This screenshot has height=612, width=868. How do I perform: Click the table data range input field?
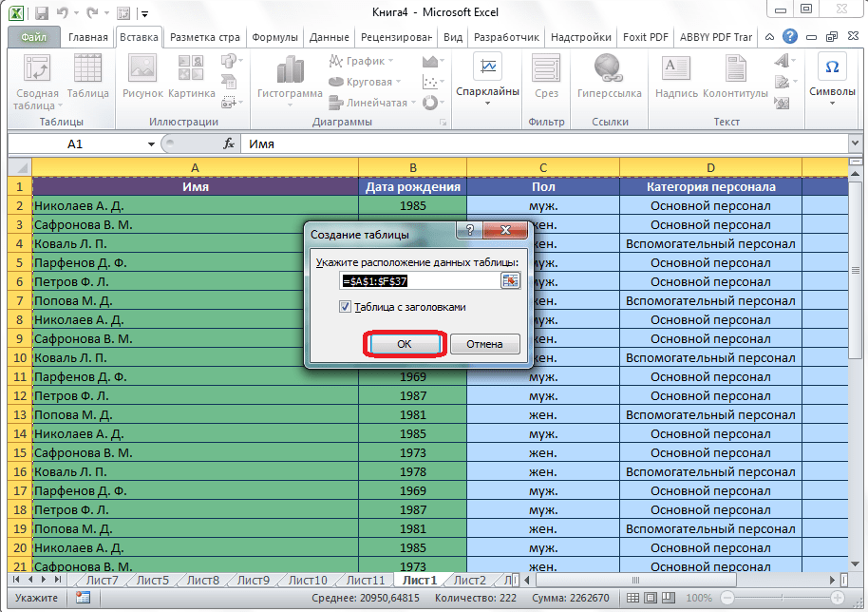pyautogui.click(x=419, y=280)
